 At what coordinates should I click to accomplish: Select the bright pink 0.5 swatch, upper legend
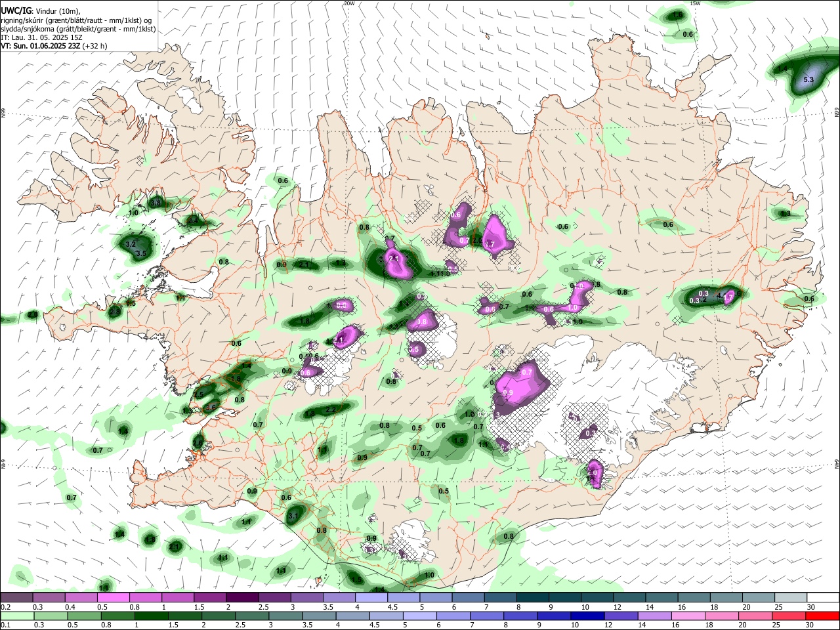click(113, 598)
